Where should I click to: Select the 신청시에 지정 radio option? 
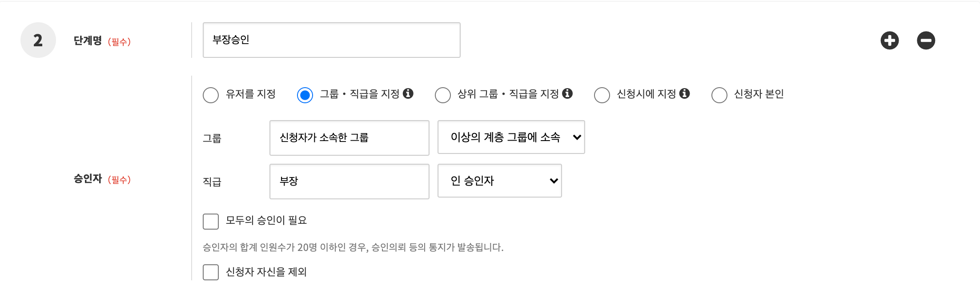click(602, 95)
